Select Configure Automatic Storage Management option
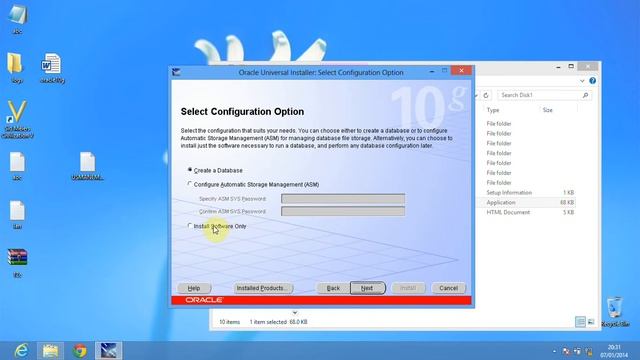This screenshot has width=640, height=360. pyautogui.click(x=190, y=184)
